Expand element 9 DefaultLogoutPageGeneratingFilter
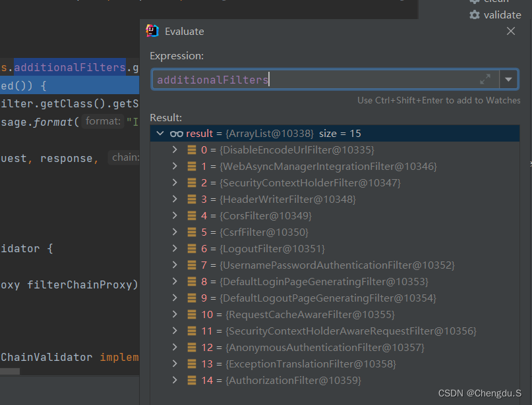Viewport: 532px width, 405px height. pyautogui.click(x=175, y=298)
